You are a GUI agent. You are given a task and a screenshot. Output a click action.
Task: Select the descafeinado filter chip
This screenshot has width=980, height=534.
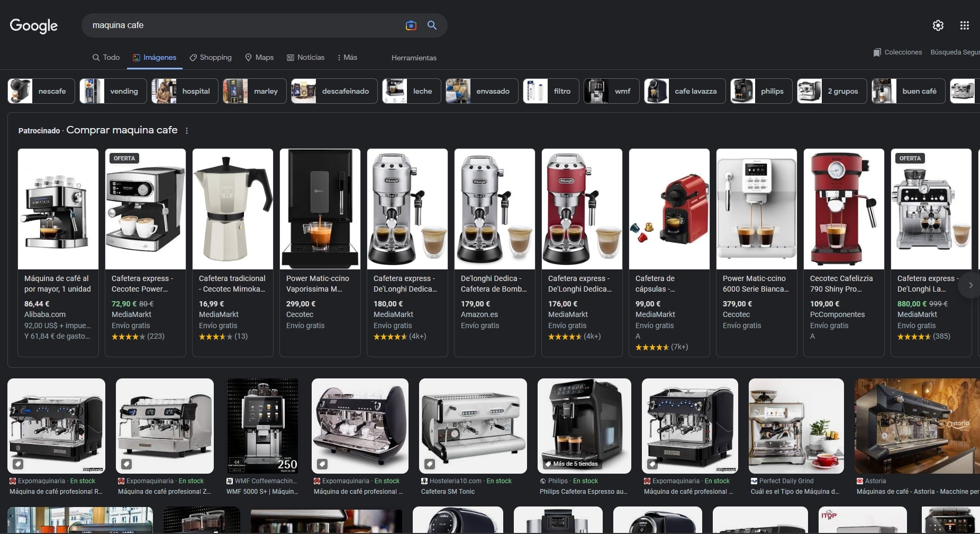coord(334,91)
